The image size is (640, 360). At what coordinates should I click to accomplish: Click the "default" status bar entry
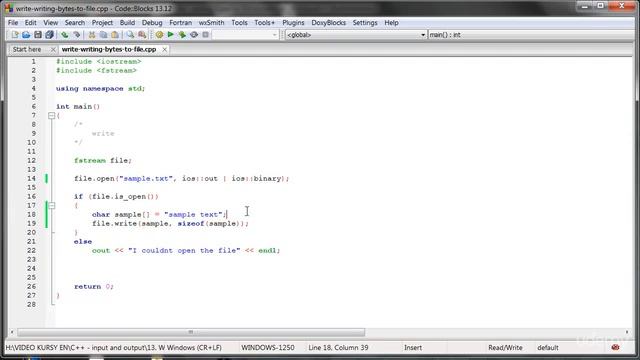tap(548, 347)
